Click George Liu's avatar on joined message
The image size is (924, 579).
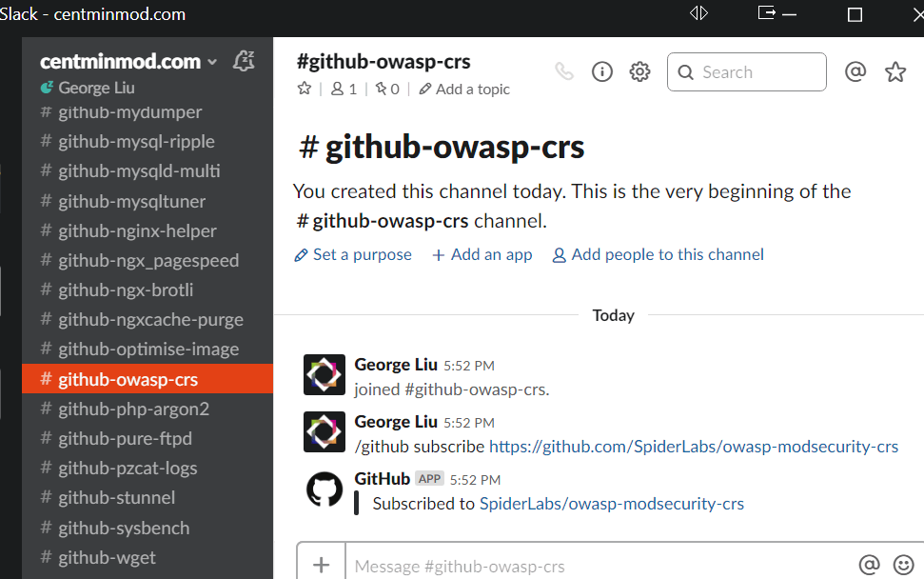(x=324, y=374)
